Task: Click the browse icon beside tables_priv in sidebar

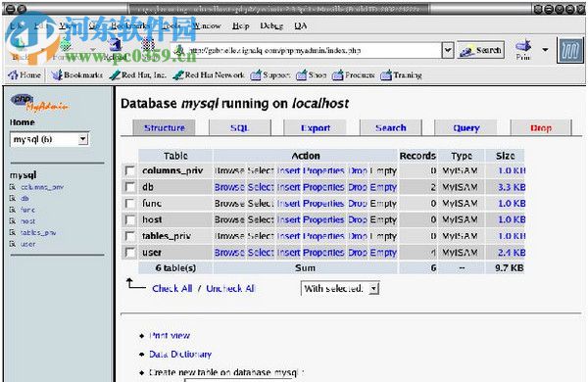Action: point(13,232)
